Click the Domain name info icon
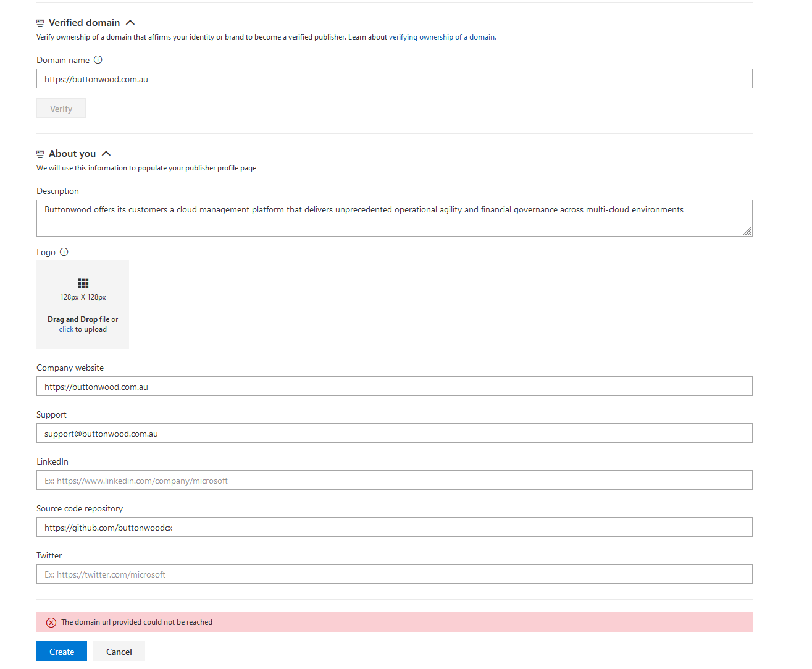This screenshot has height=669, width=812. 98,60
